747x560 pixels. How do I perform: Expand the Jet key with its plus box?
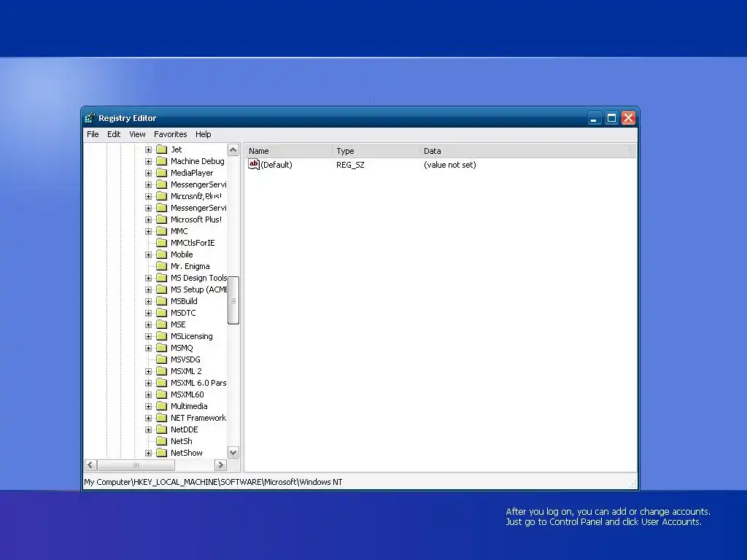click(149, 149)
